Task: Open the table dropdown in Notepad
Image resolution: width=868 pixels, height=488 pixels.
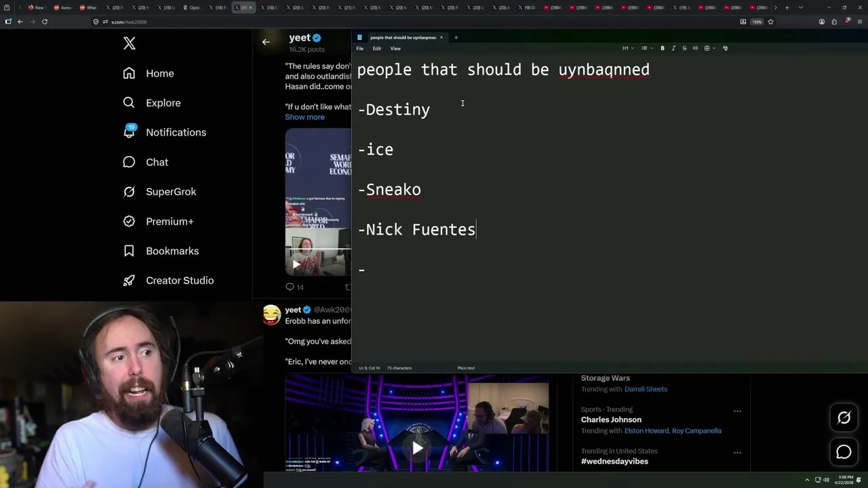Action: 709,48
